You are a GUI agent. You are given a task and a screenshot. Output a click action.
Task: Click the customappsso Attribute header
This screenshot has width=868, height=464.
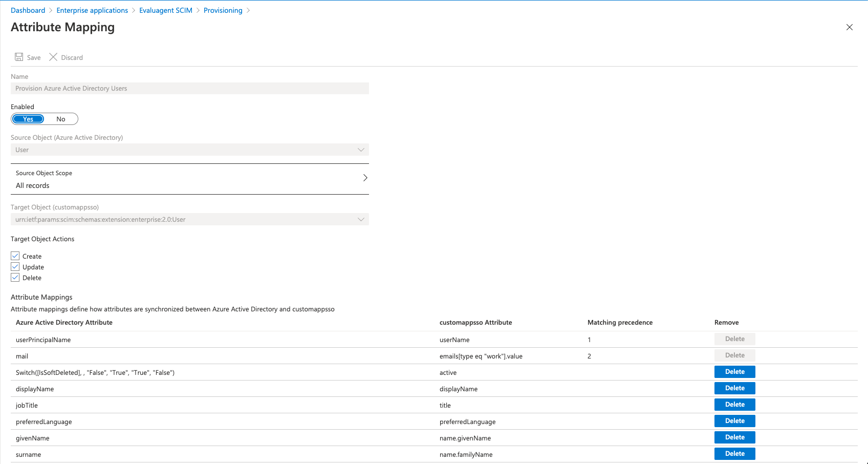point(475,322)
